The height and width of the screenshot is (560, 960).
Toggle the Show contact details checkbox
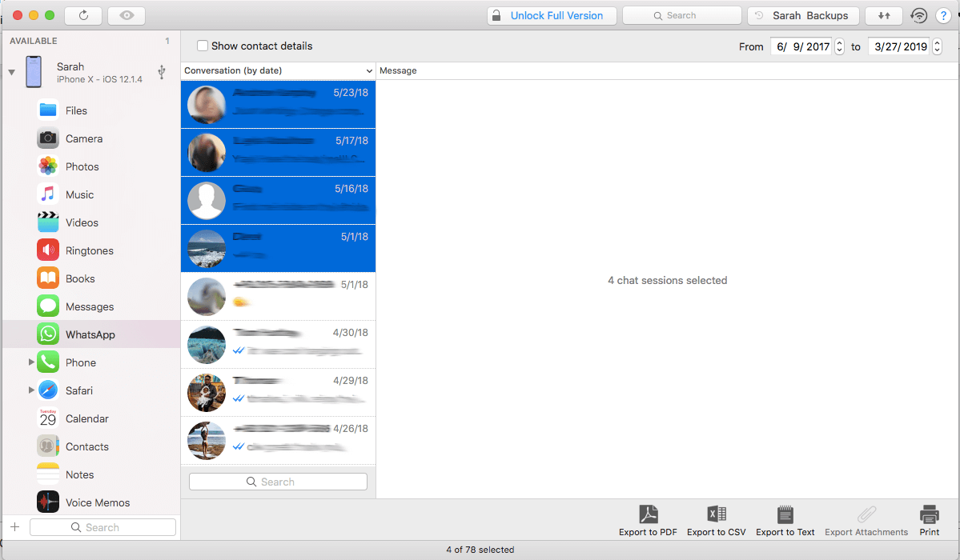(202, 46)
